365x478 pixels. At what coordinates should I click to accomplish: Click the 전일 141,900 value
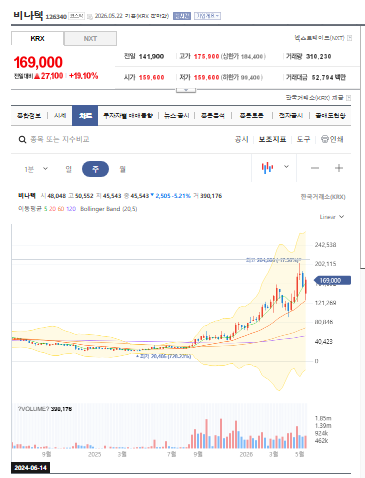tap(151, 56)
